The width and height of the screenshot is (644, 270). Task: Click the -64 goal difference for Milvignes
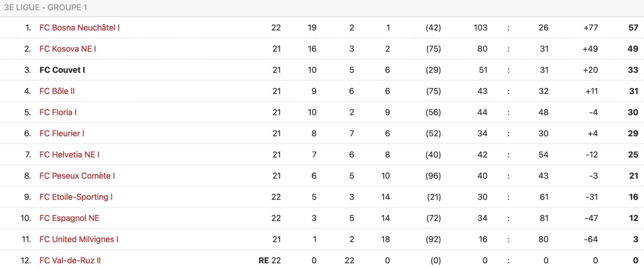coord(591,239)
